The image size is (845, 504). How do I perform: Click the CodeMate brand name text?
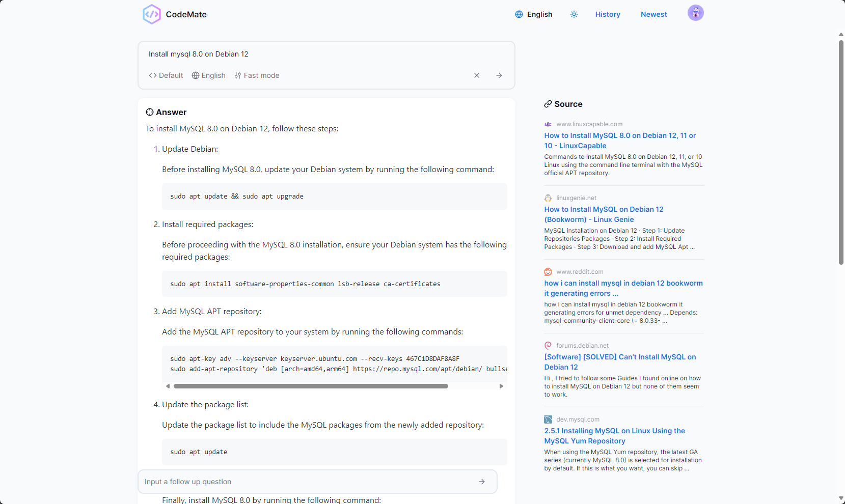coord(186,14)
